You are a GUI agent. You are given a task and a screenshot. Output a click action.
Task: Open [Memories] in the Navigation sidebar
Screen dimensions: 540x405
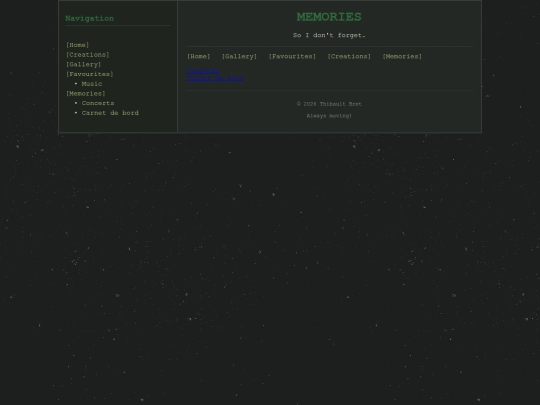point(85,93)
